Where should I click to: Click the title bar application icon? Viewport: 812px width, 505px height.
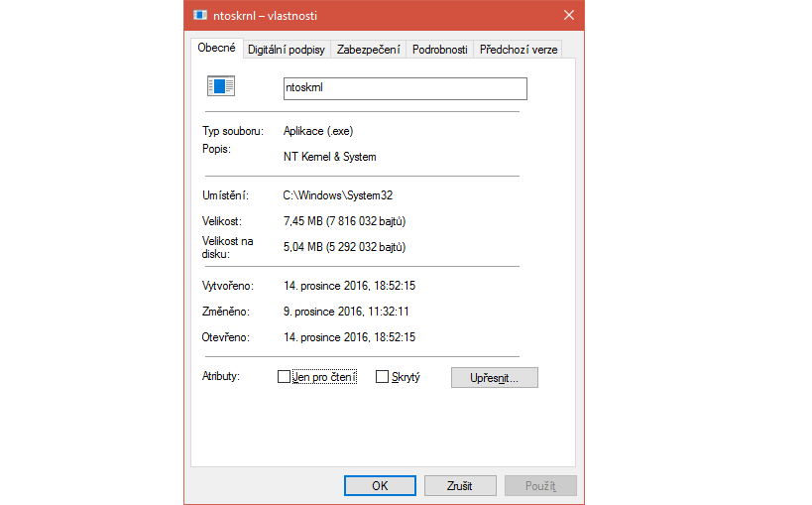pos(200,15)
